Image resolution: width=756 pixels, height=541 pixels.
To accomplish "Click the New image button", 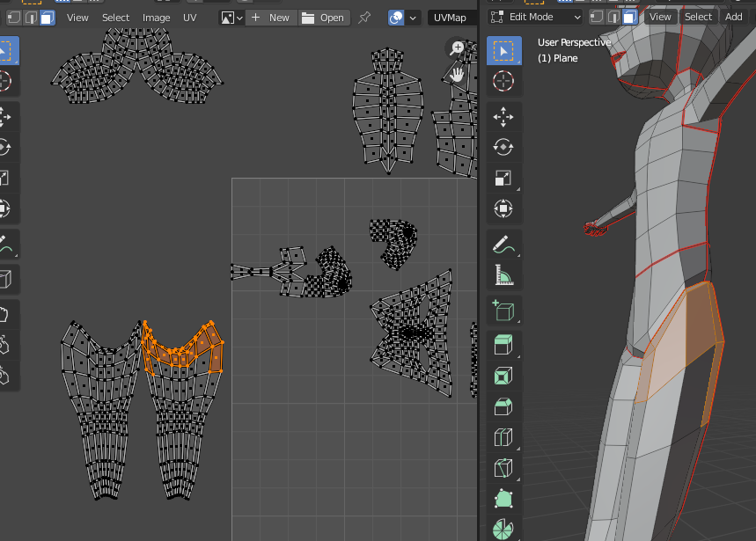I will 270,18.
